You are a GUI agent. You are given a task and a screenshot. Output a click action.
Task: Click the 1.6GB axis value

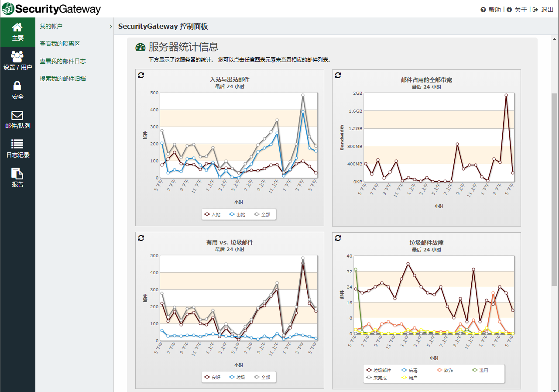coord(356,111)
